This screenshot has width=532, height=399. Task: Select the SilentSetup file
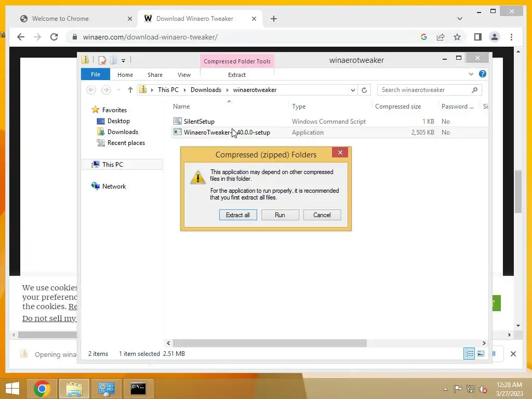199,122
